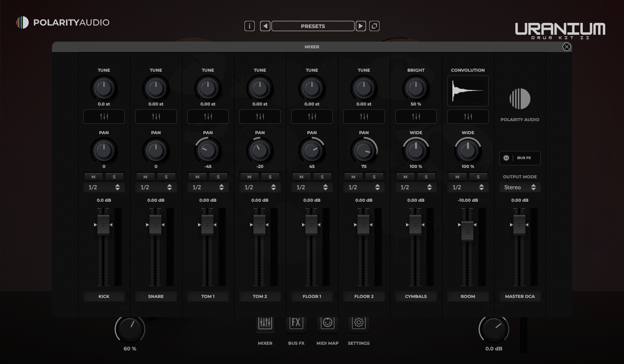Screen dimensions: 624x364
Task: Open the Floor 2 output 1/2 dropdown
Action: click(x=364, y=187)
